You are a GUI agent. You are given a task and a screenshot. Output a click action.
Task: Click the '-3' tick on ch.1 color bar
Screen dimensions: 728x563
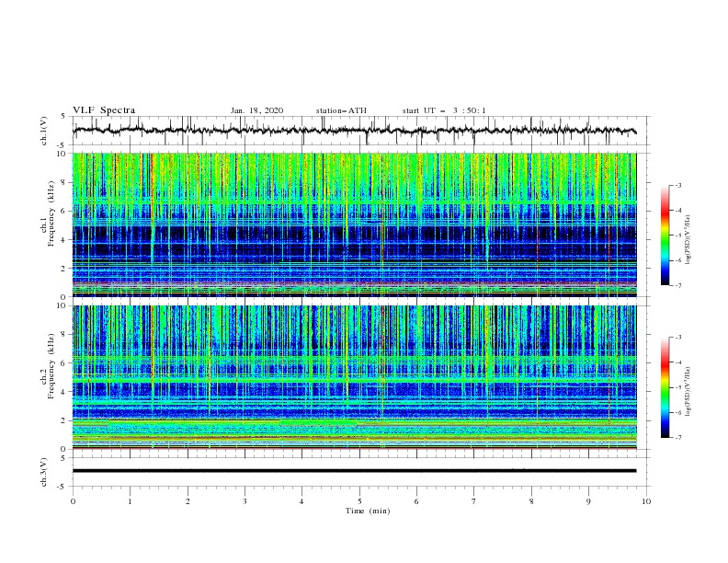(677, 185)
